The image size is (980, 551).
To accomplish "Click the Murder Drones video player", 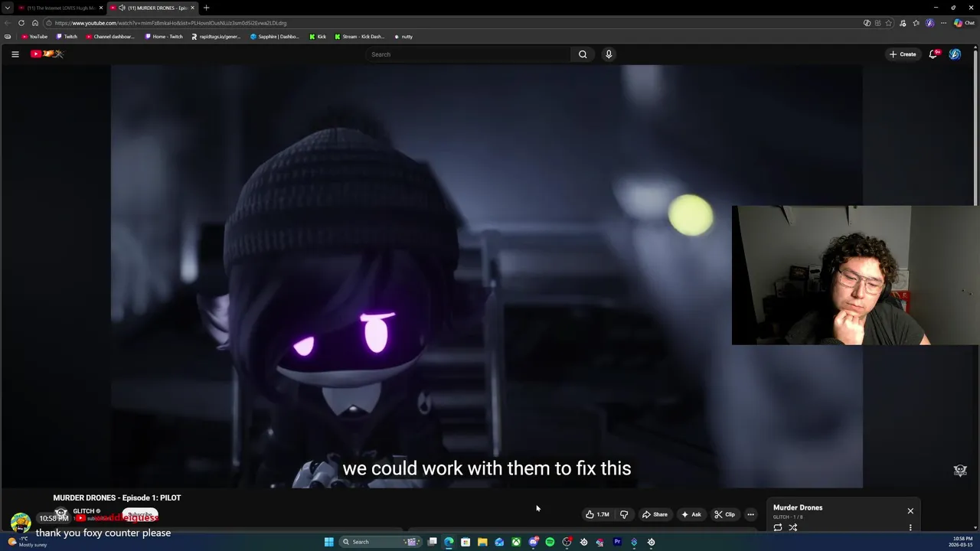I will 486,276.
